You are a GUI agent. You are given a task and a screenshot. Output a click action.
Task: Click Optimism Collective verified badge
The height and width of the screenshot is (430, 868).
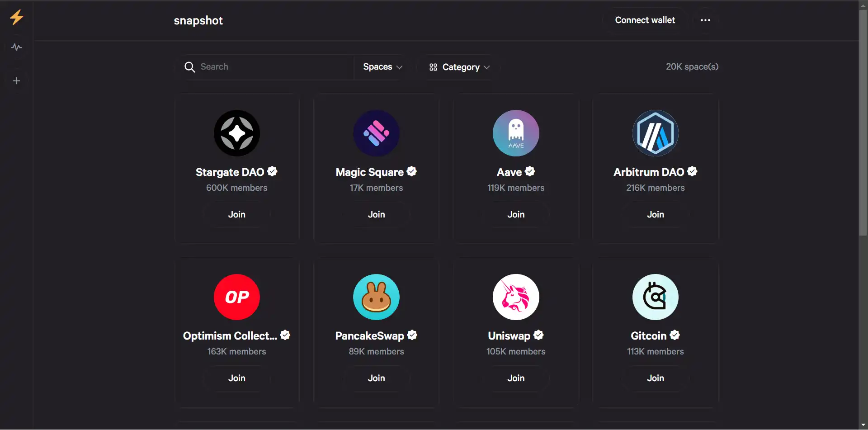click(285, 335)
